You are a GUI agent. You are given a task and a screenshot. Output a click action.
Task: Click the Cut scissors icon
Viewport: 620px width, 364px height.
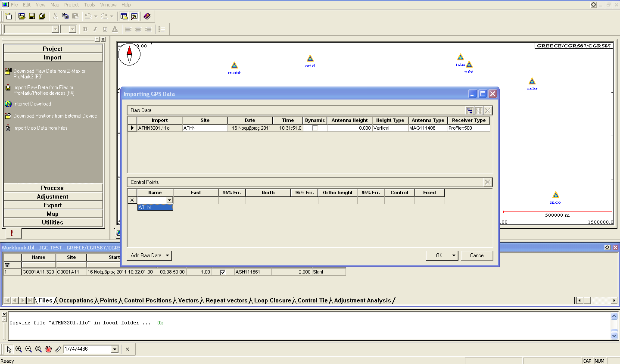(55, 16)
